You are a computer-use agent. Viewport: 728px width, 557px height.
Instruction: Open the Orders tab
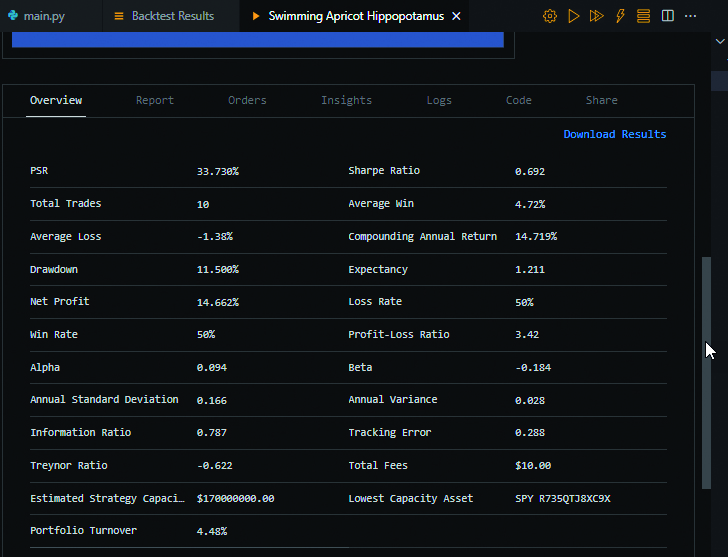247,100
